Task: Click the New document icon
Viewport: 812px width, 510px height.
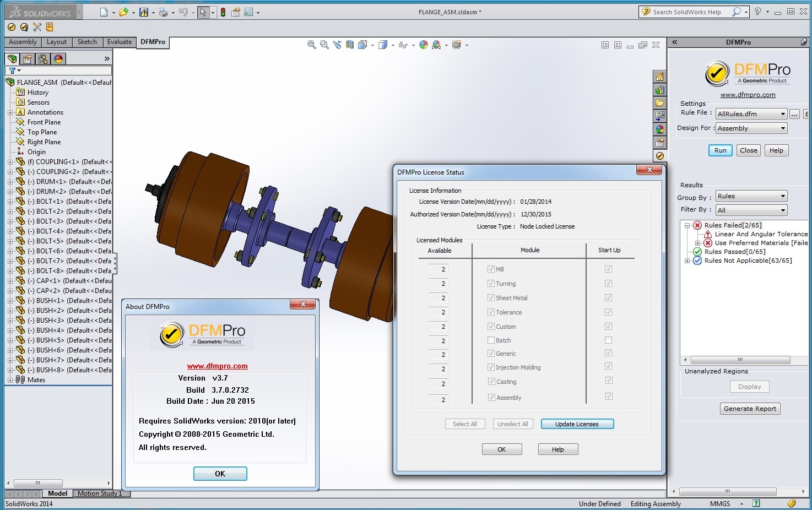Action: (x=104, y=12)
